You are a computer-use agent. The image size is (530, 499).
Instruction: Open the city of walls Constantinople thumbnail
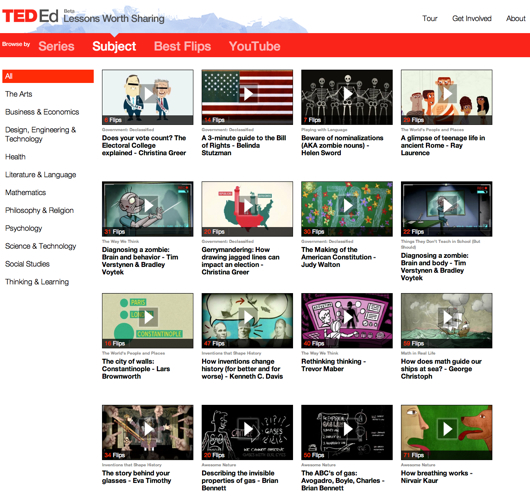point(148,320)
